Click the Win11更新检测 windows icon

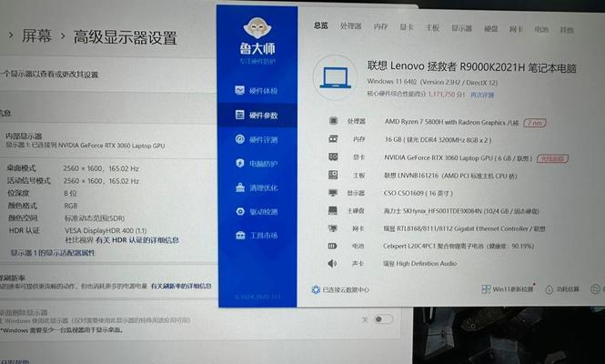coord(486,289)
